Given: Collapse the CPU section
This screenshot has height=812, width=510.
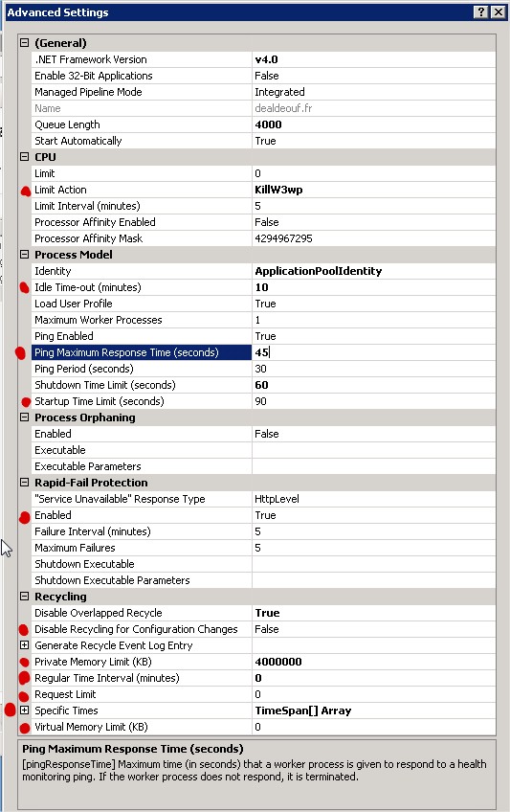Looking at the screenshot, I should 24,156.
